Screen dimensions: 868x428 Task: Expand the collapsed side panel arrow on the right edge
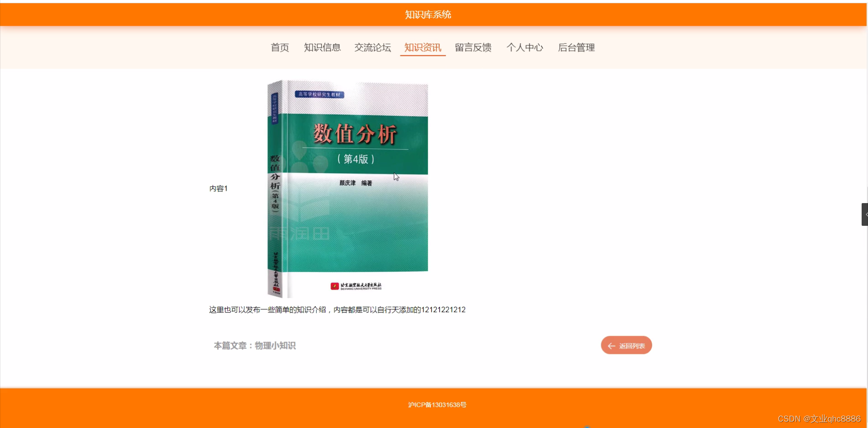(864, 214)
